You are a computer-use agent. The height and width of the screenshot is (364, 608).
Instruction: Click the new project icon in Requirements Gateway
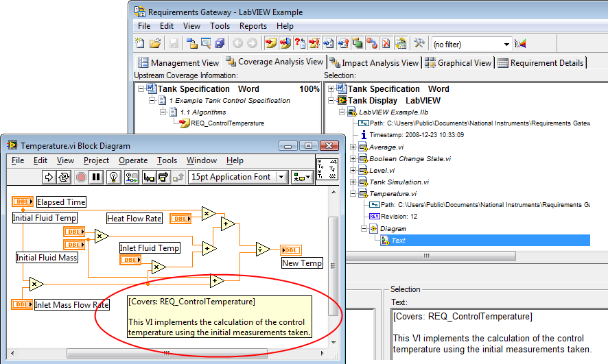pos(141,43)
